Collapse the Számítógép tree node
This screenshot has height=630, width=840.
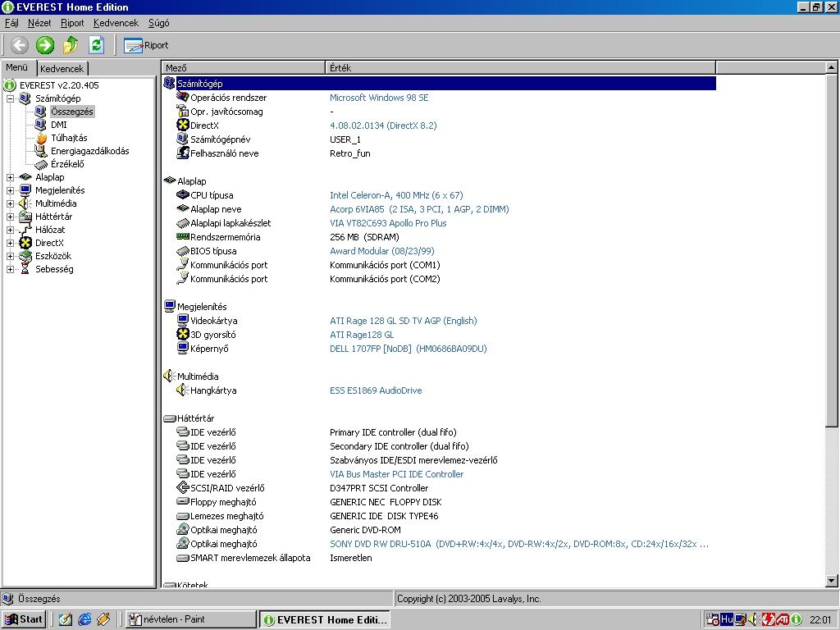[x=10, y=98]
